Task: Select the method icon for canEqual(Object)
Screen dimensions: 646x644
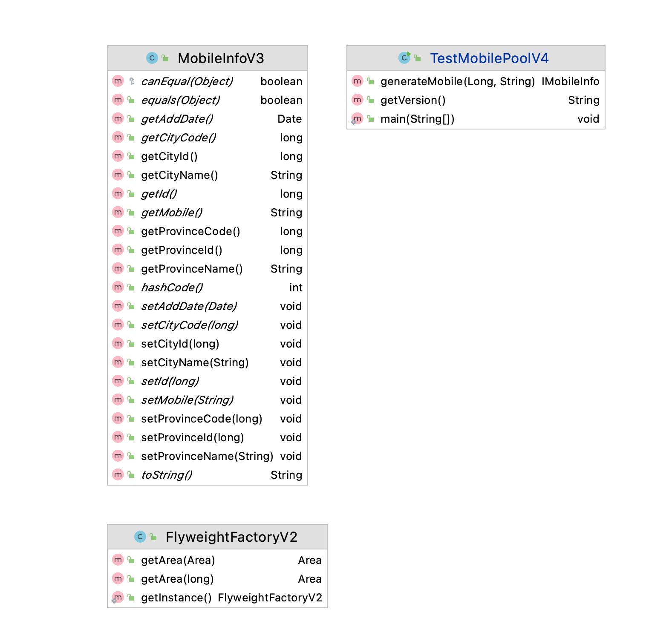Action: [118, 81]
